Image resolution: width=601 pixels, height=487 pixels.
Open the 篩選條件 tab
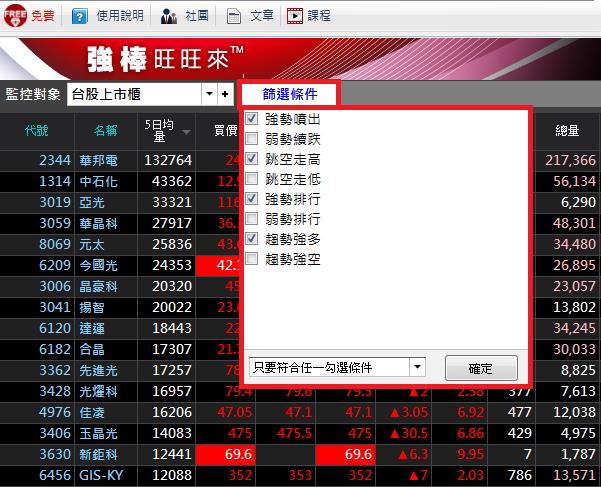click(289, 94)
